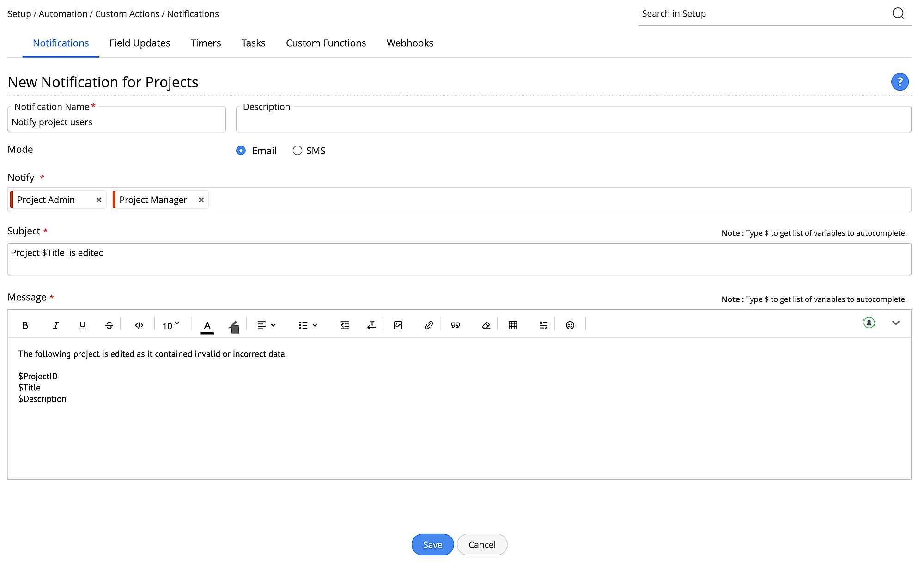Viewport: 924px width, 567px height.
Task: Open the font size 10 dropdown
Action: (171, 325)
